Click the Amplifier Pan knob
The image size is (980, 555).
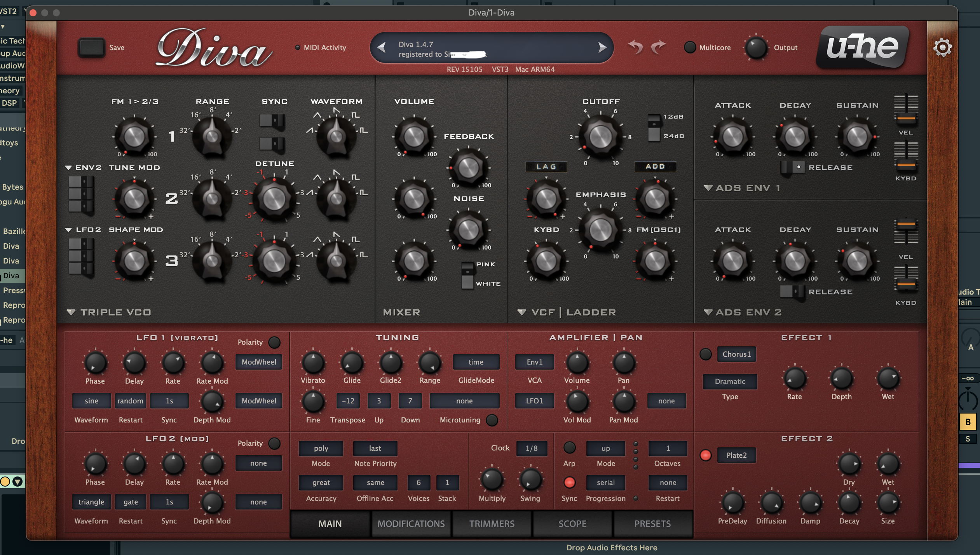(624, 363)
